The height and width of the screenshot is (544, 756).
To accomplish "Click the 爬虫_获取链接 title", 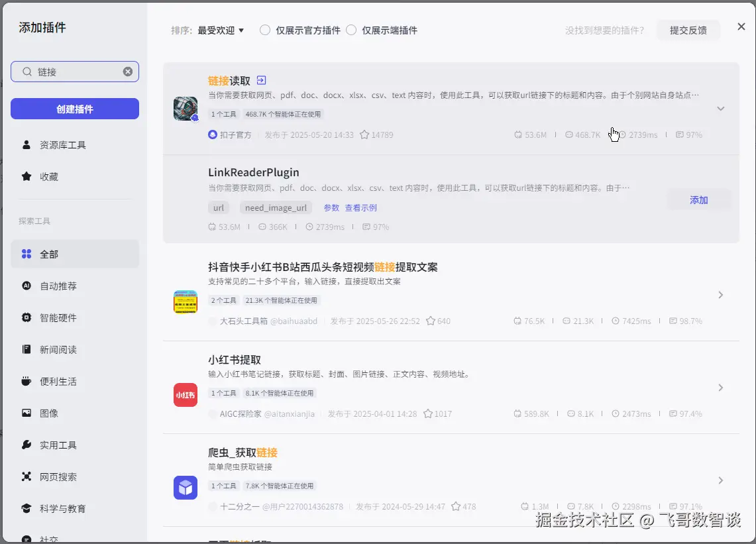I will coord(243,453).
